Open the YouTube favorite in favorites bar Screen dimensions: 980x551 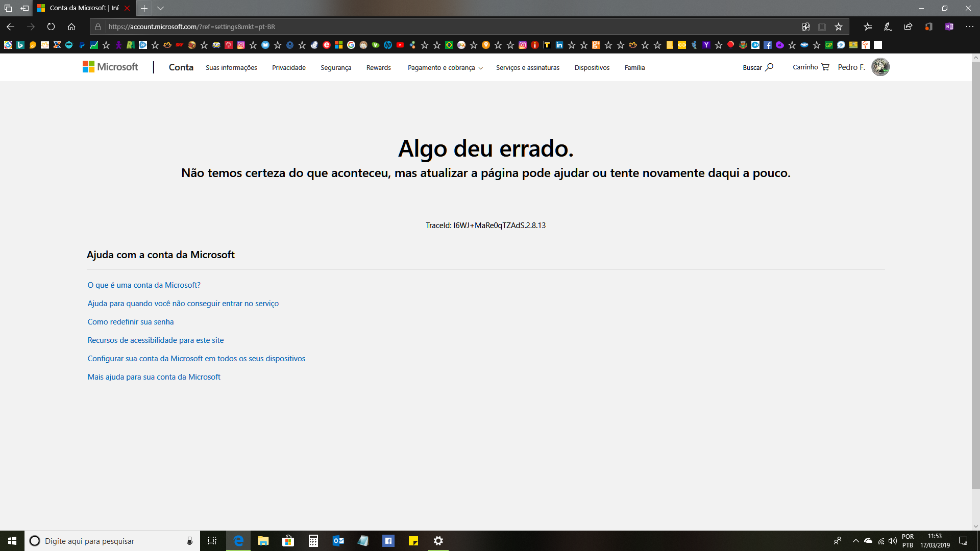tap(400, 45)
